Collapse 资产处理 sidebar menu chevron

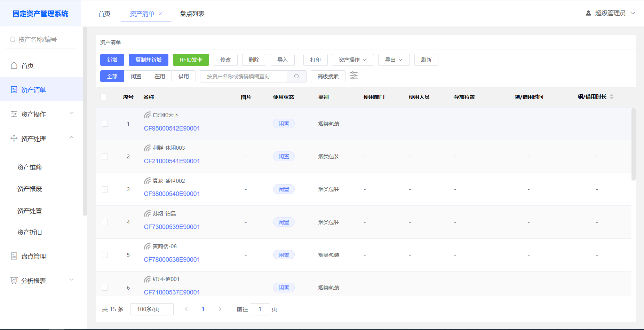[x=72, y=138]
